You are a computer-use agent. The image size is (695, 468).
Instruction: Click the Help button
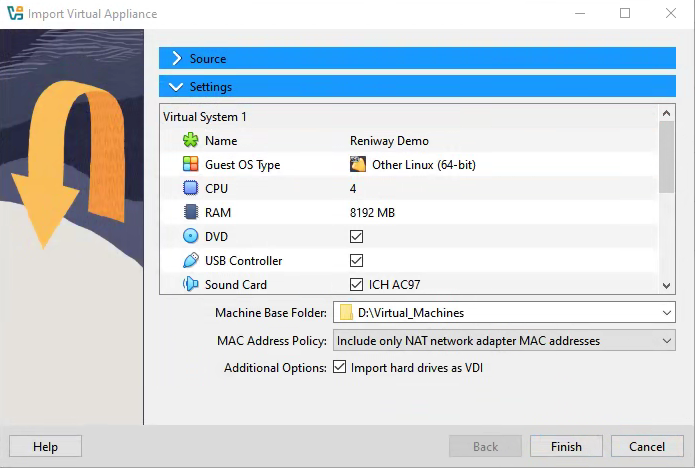click(x=45, y=446)
